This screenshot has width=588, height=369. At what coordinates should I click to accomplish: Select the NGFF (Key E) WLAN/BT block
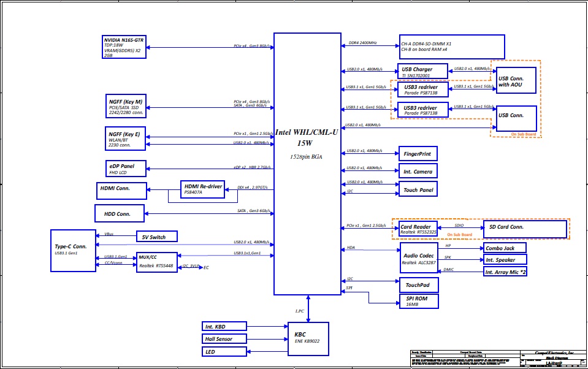pos(125,139)
